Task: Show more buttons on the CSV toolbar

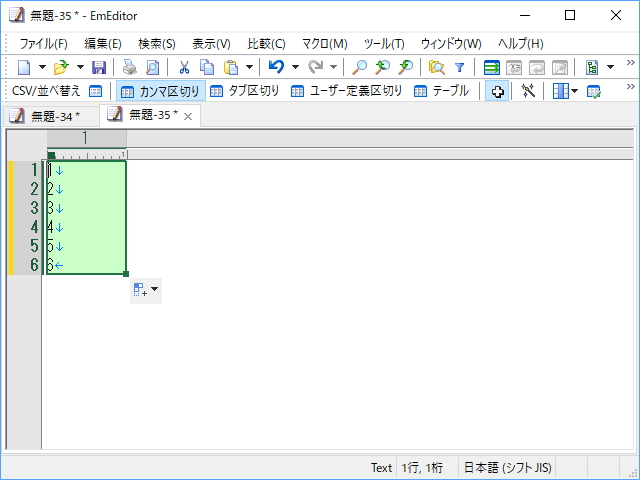Action: (x=631, y=87)
